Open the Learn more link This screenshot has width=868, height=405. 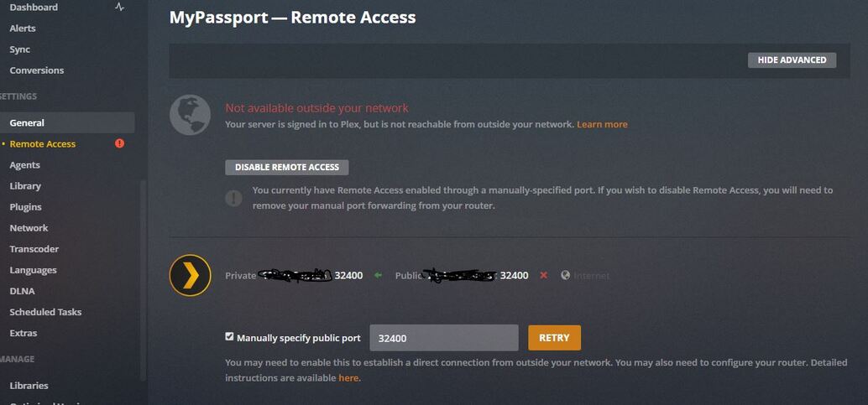click(x=602, y=124)
